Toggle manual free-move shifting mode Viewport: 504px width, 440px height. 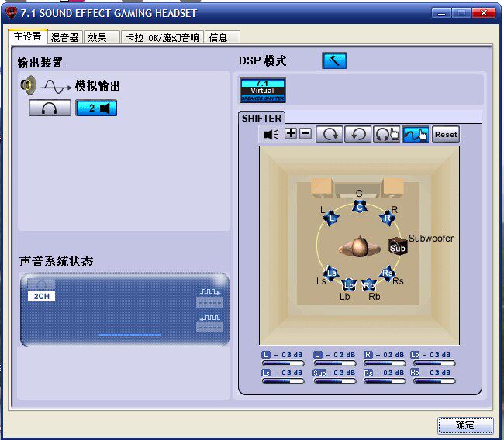(416, 134)
